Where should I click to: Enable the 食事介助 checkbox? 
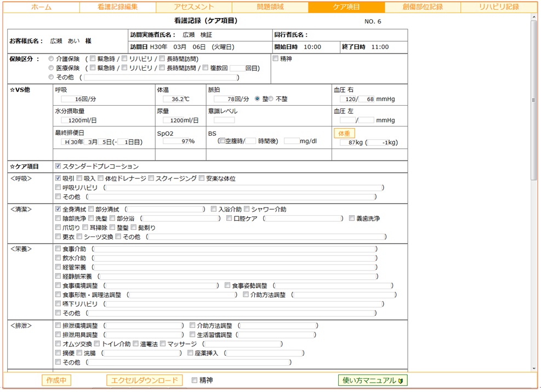pos(58,249)
